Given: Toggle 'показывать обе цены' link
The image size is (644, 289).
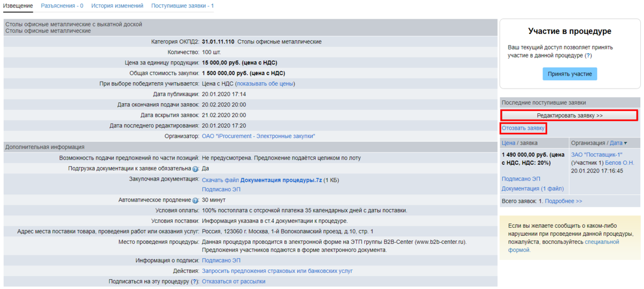Looking at the screenshot, I should tap(265, 84).
